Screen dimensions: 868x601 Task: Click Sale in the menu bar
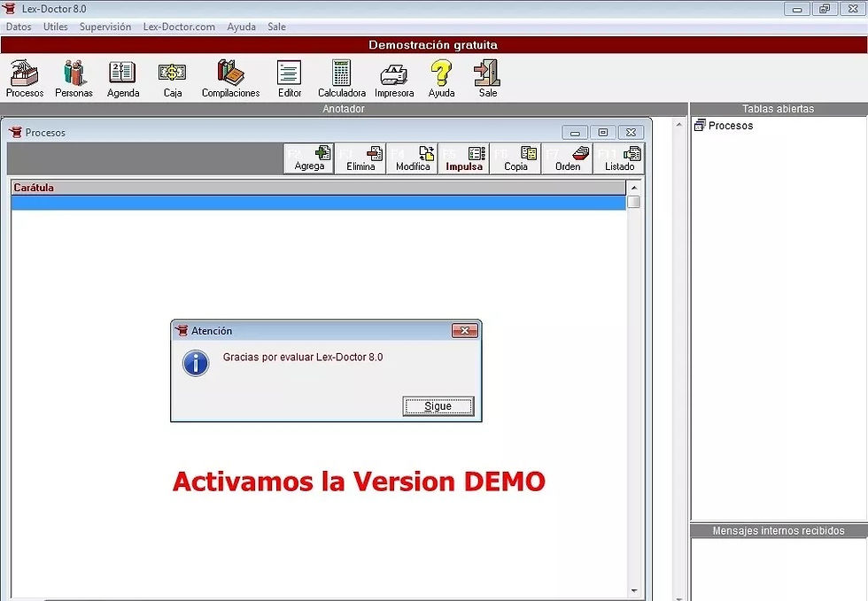[x=276, y=27]
